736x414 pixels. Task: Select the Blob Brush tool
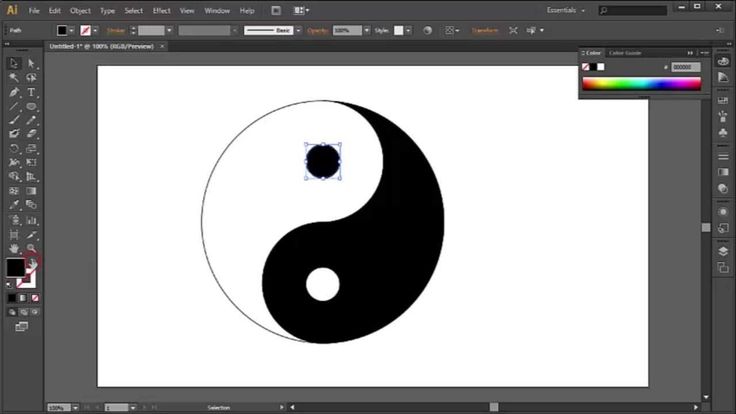click(x=14, y=134)
